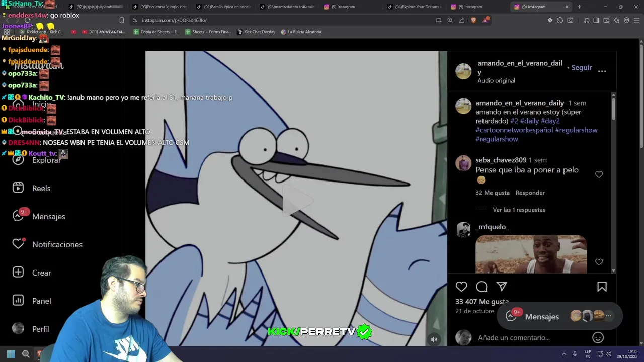Open Copia de Sheets bookmark

[x=156, y=32]
